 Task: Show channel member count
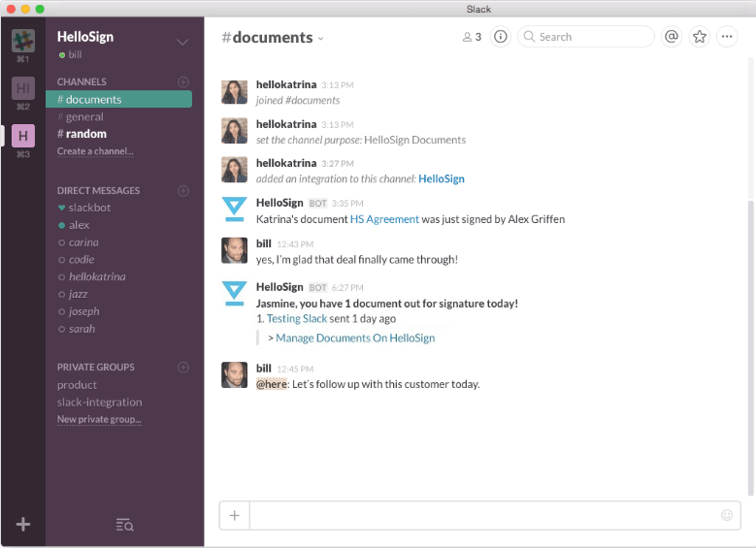(x=472, y=37)
